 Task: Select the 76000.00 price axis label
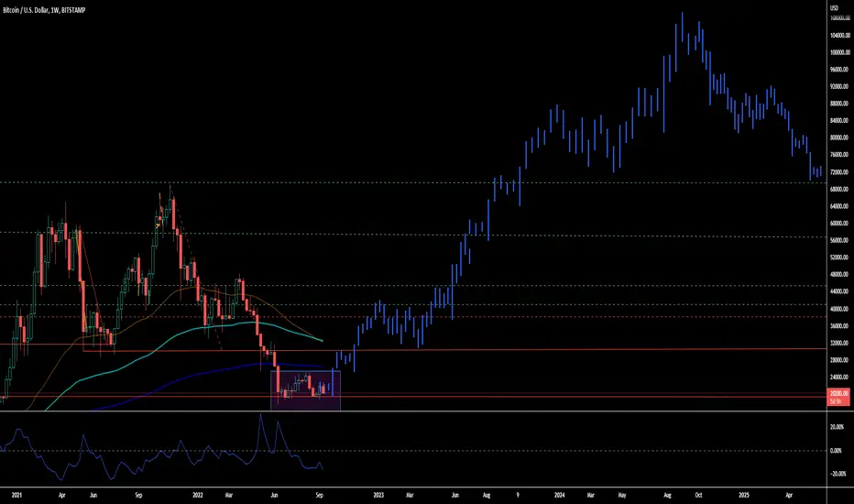coord(840,155)
